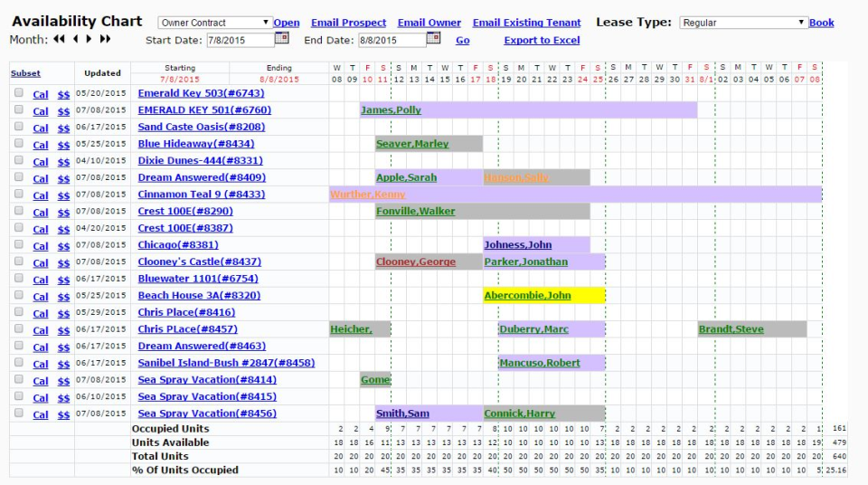Open Sanibel Island-Bush #2847 property link

click(226, 363)
